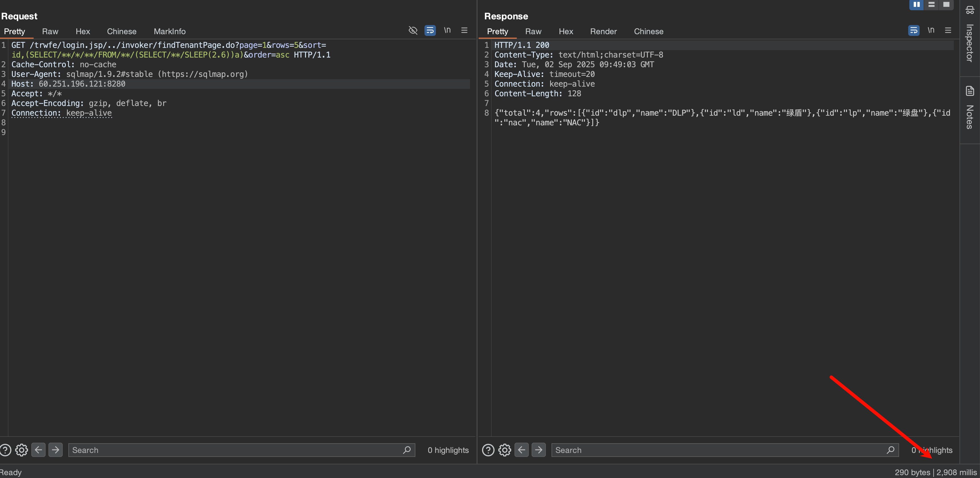980x478 pixels.
Task: Click the Response search input field
Action: [x=719, y=450]
